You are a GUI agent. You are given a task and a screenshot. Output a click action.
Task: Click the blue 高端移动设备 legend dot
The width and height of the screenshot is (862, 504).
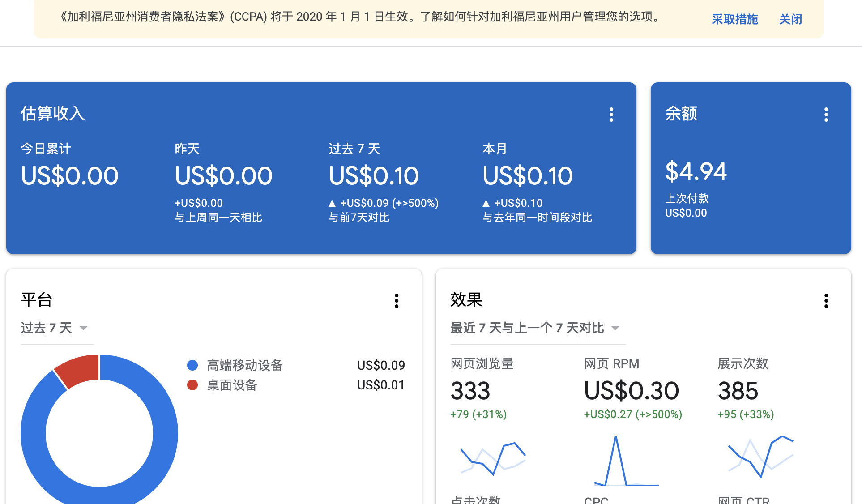pyautogui.click(x=192, y=365)
